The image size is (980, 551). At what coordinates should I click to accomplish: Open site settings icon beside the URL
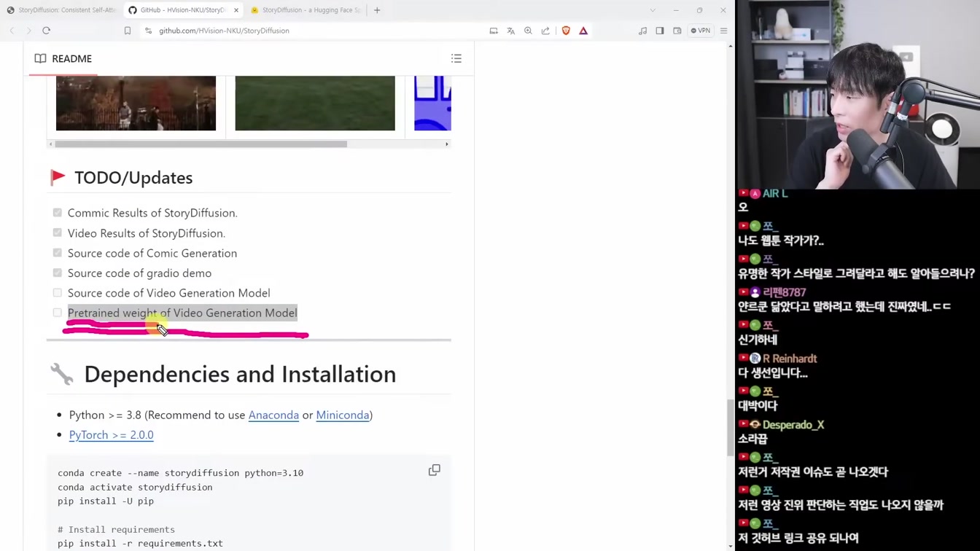click(148, 31)
